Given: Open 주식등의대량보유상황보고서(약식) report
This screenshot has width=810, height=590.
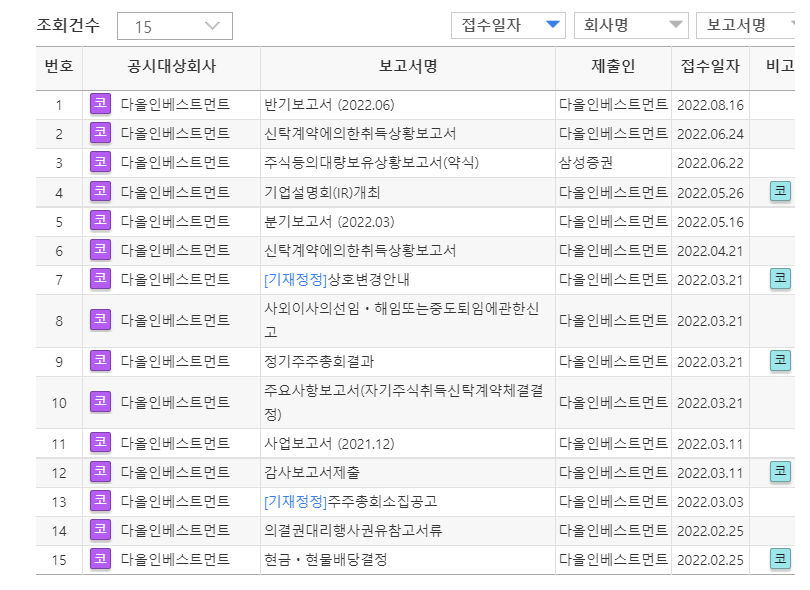Looking at the screenshot, I should click(371, 163).
